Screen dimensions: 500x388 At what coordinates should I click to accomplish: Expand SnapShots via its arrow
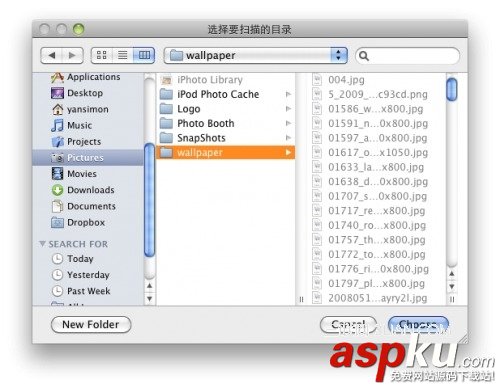tap(288, 138)
